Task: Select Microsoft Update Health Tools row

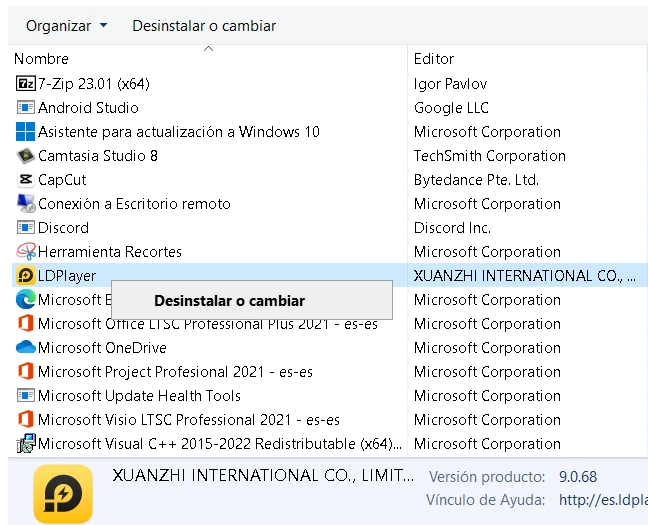Action: [139, 396]
